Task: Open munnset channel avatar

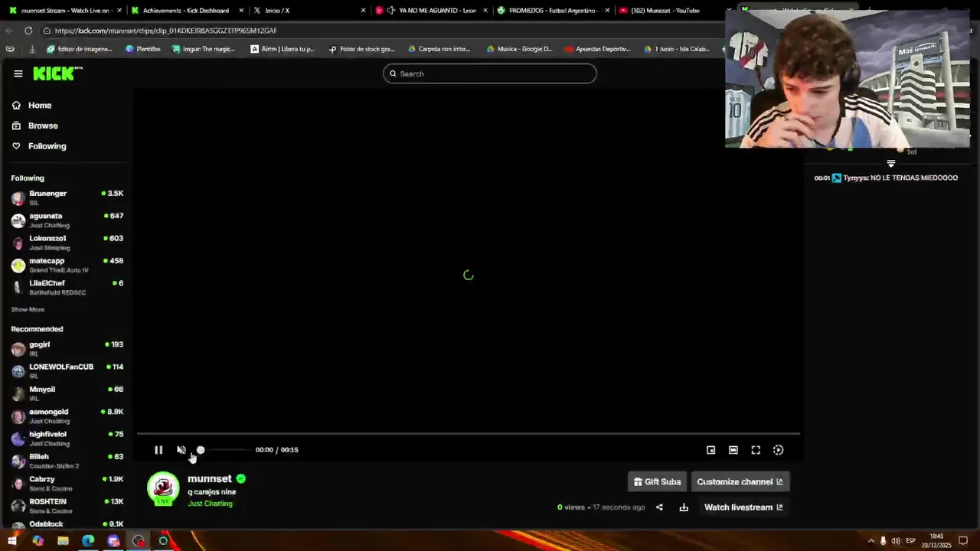Action: (163, 490)
